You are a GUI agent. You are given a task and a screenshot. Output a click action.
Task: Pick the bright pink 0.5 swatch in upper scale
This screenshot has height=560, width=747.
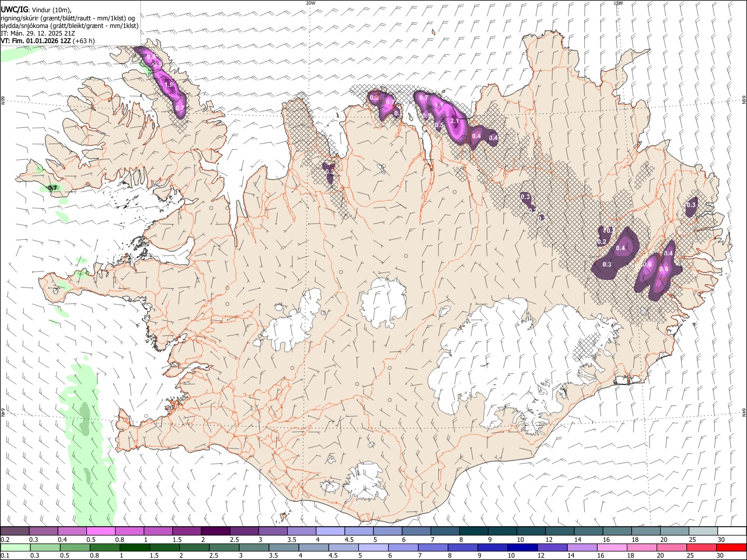(100, 531)
